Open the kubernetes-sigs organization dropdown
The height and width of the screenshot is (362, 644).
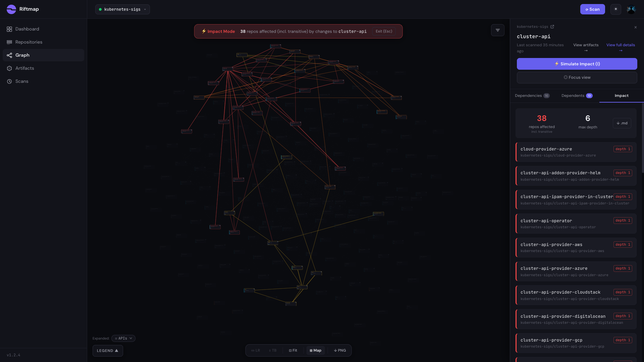(122, 9)
